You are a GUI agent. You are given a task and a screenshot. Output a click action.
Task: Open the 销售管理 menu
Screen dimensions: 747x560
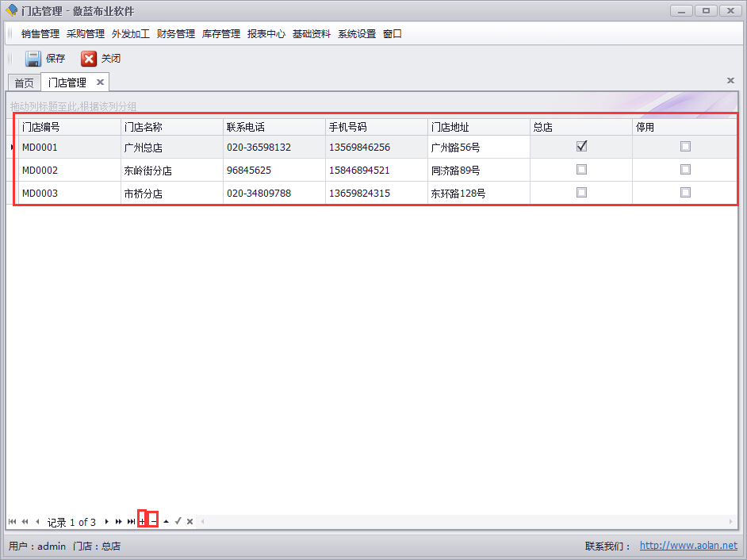tap(40, 34)
